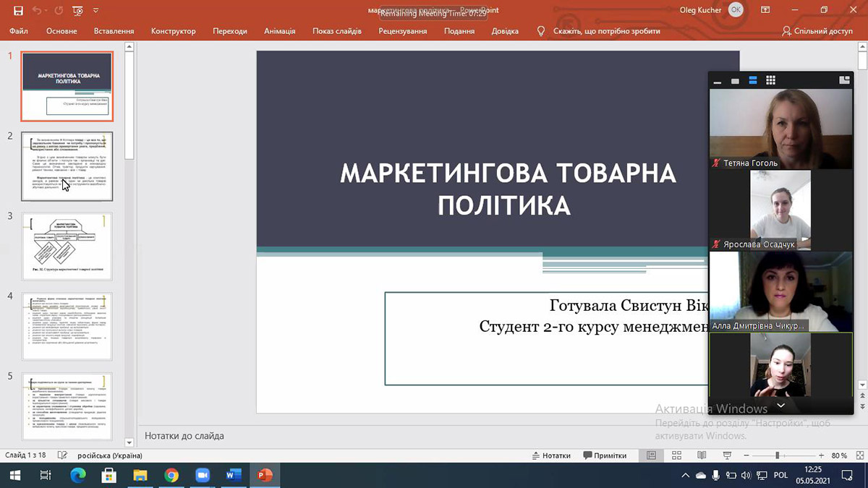Screen dimensions: 868x488
Task: Save the presentation from Quick Access Toolbar
Action: coord(18,11)
